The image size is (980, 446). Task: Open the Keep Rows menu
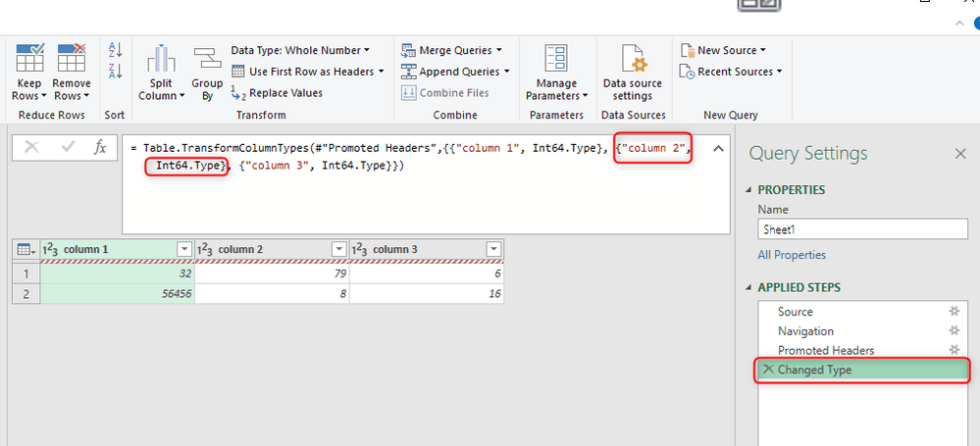pos(28,72)
